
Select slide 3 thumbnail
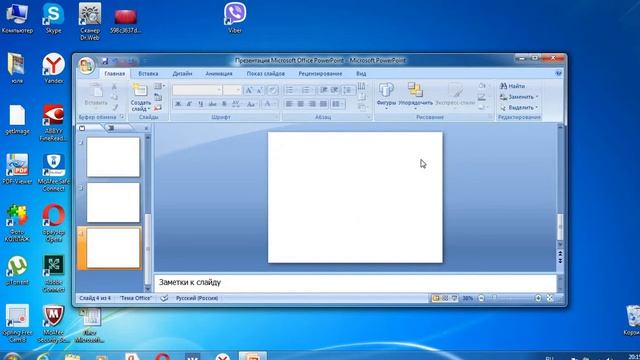(x=113, y=202)
